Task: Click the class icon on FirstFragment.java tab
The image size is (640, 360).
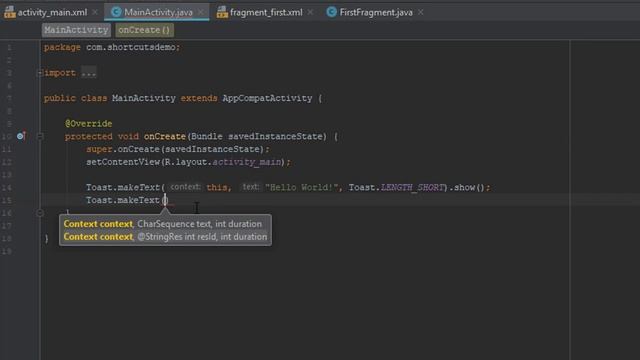Action: pyautogui.click(x=331, y=12)
